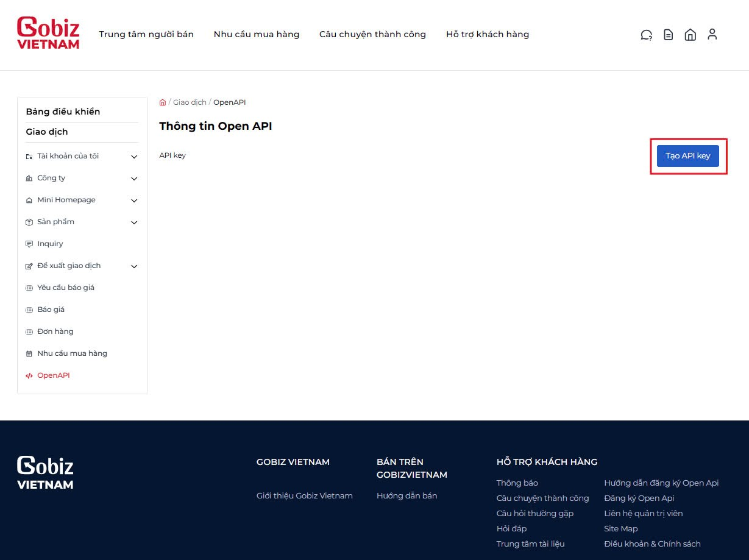The image size is (749, 560).
Task: Open the Hướng dẫn đăng ký Open Api link
Action: [661, 483]
